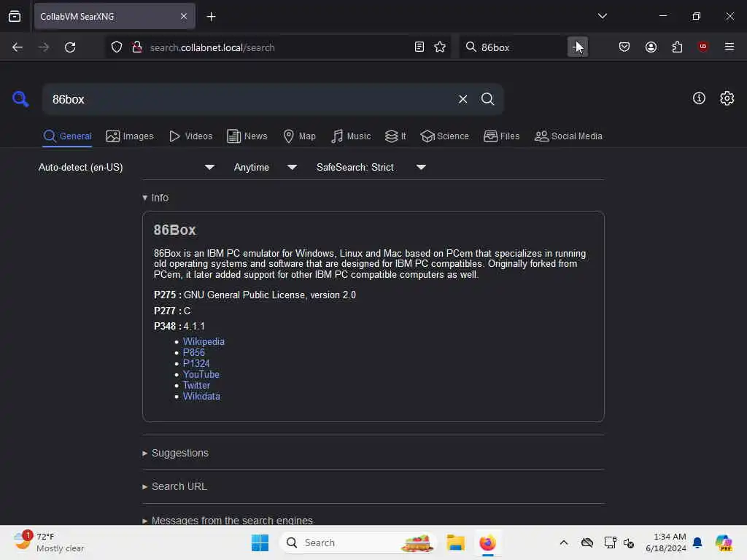Bookmark this page with the star icon

pos(440,47)
